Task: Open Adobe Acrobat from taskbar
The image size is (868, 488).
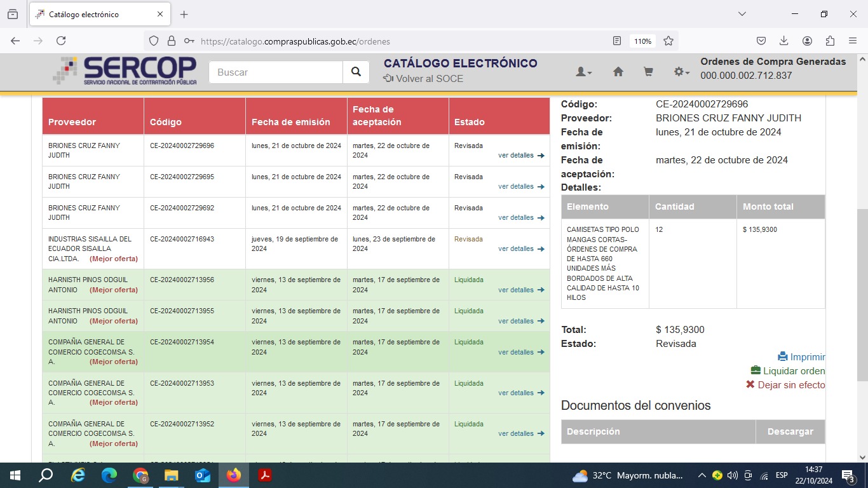Action: coord(265,475)
